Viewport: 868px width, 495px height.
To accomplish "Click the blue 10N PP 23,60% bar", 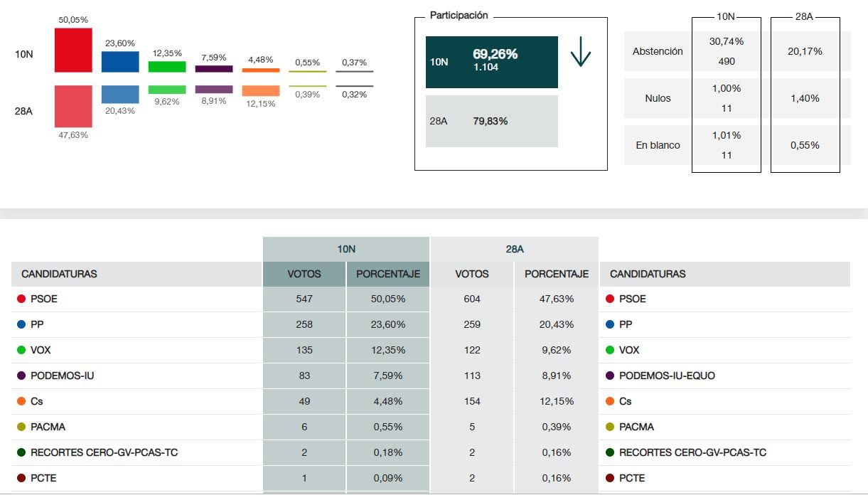I will (x=120, y=61).
